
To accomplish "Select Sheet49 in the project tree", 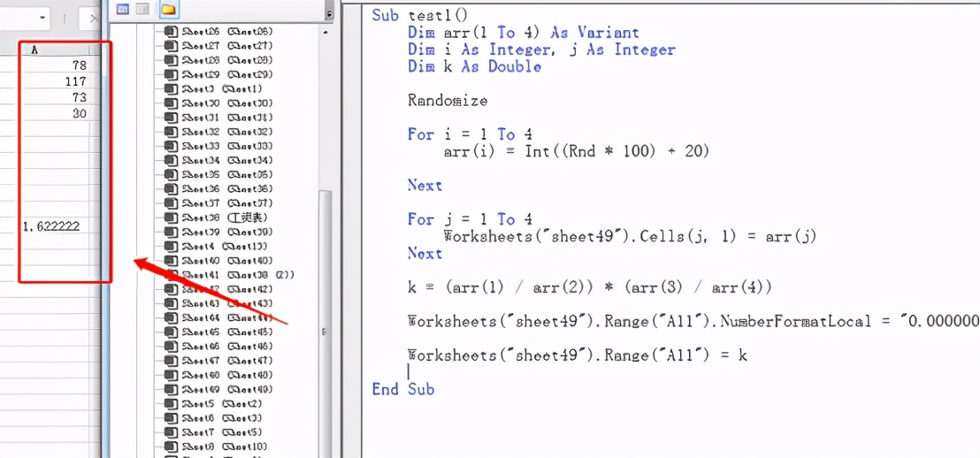I will (x=218, y=389).
